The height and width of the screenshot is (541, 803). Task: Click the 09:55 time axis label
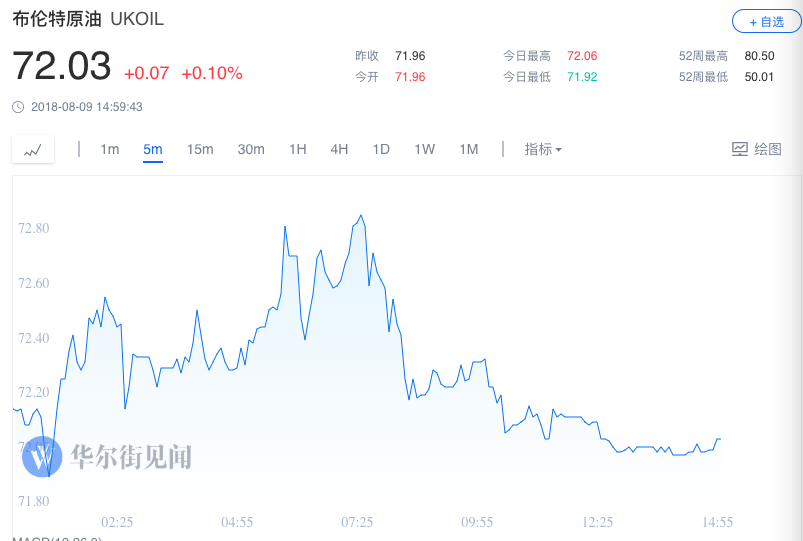coord(477,522)
